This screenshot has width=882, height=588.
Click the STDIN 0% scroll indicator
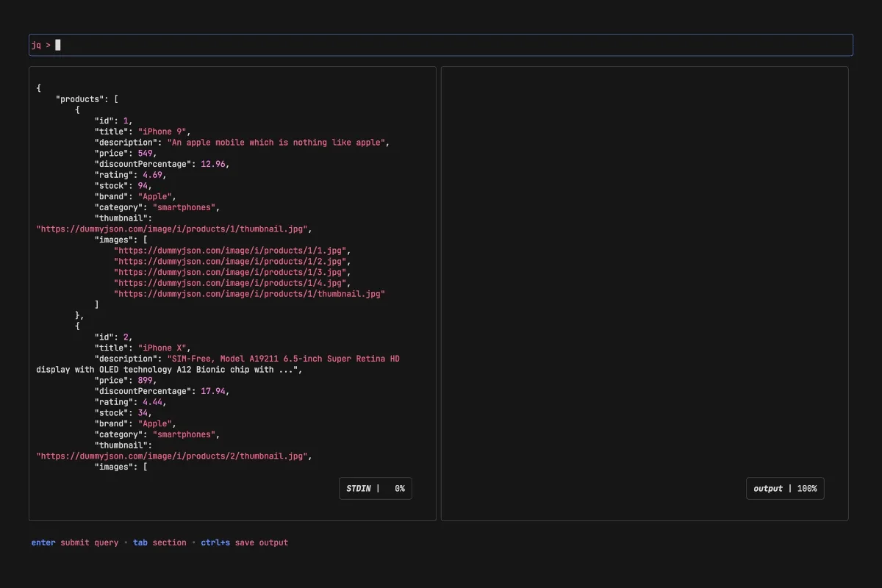(376, 489)
